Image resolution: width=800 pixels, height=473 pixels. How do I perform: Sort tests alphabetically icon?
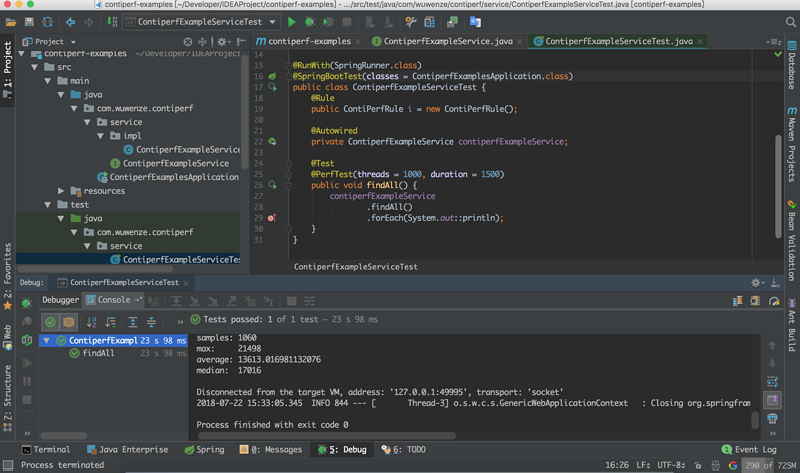[91, 322]
